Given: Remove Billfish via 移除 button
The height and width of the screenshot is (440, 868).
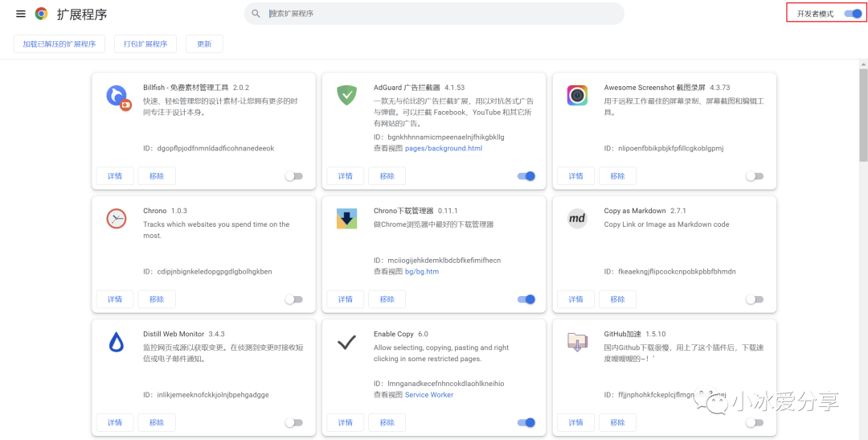Looking at the screenshot, I should click(157, 175).
